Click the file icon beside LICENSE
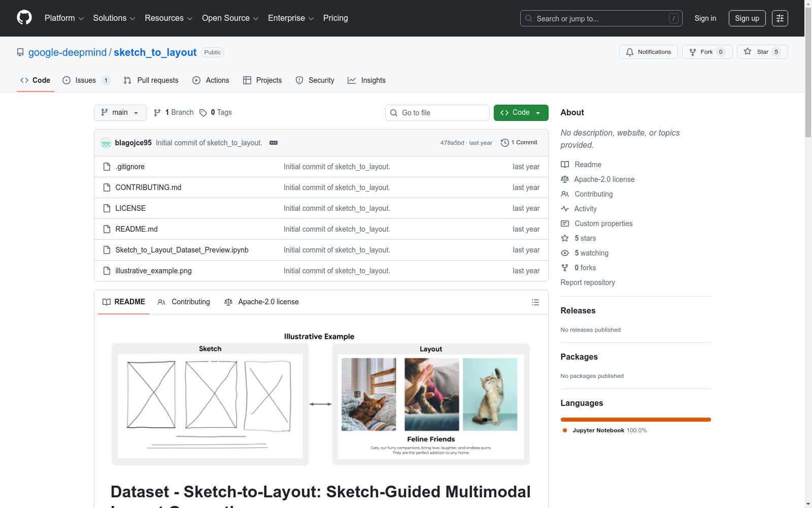The width and height of the screenshot is (812, 508). coord(107,208)
